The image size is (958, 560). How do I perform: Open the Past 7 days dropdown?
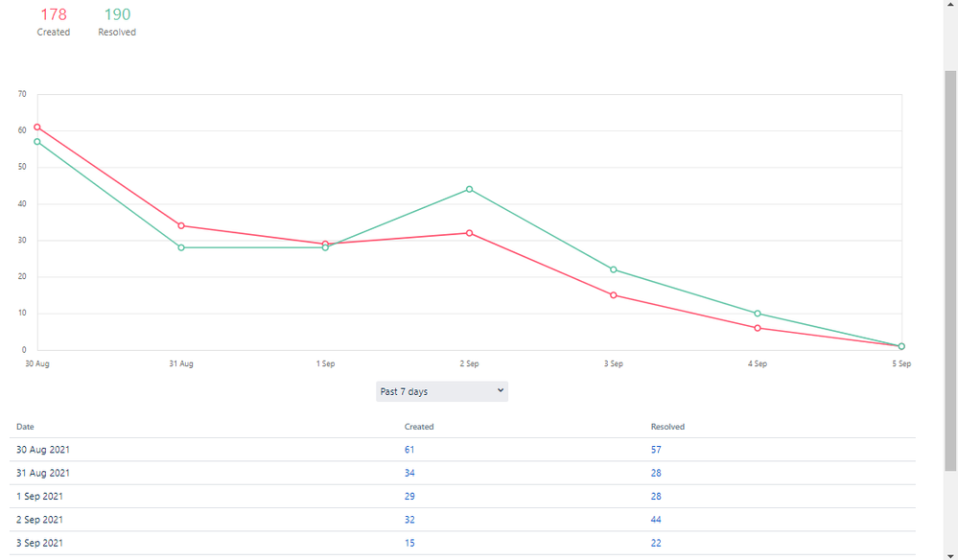(441, 391)
